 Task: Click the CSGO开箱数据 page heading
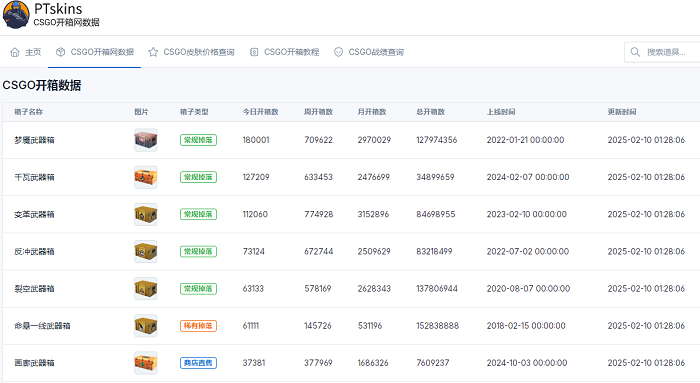(42, 85)
